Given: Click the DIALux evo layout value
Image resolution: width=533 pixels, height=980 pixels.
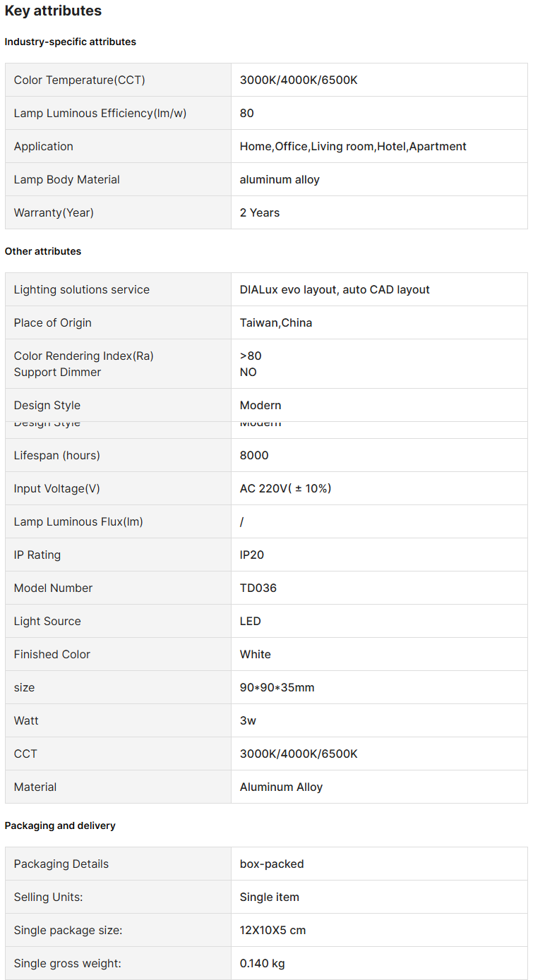Looking at the screenshot, I should click(x=335, y=290).
